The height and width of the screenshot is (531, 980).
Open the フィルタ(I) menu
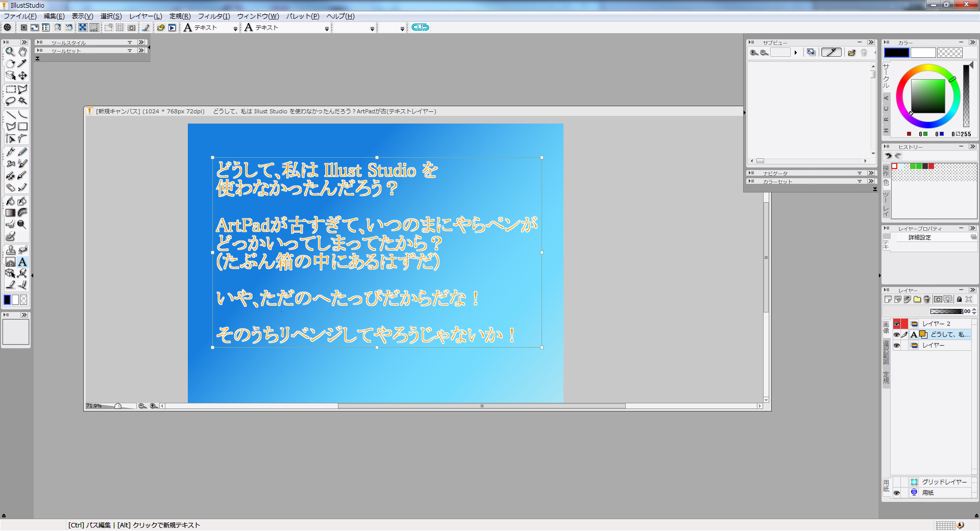(214, 16)
